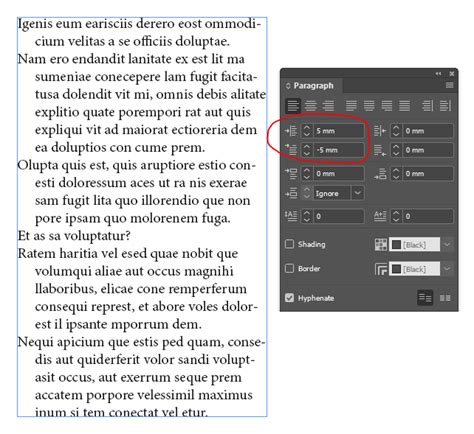Justify with last line aligned right
The height and width of the screenshot is (434, 474).
[387, 106]
